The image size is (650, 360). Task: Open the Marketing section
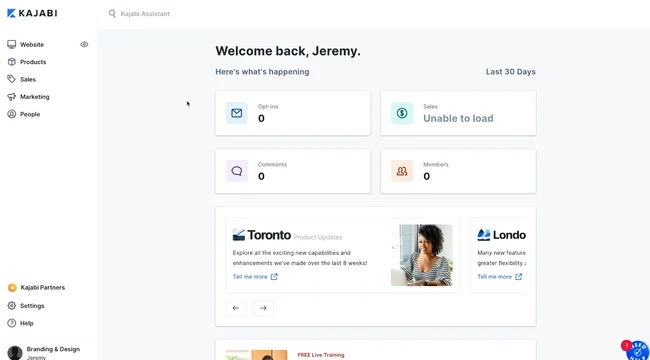[x=35, y=97]
